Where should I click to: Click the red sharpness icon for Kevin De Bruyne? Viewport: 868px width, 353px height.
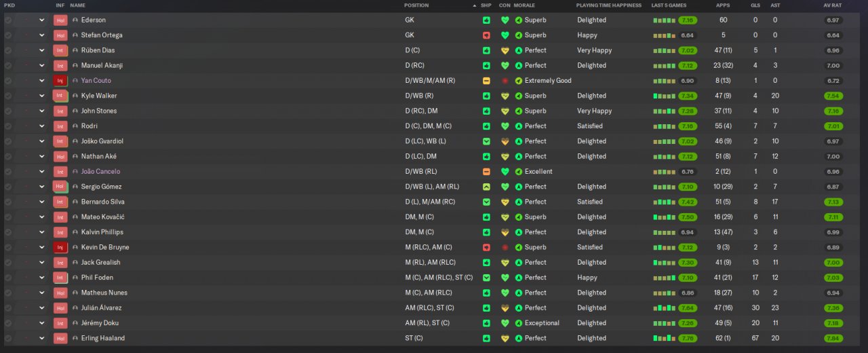coord(486,248)
